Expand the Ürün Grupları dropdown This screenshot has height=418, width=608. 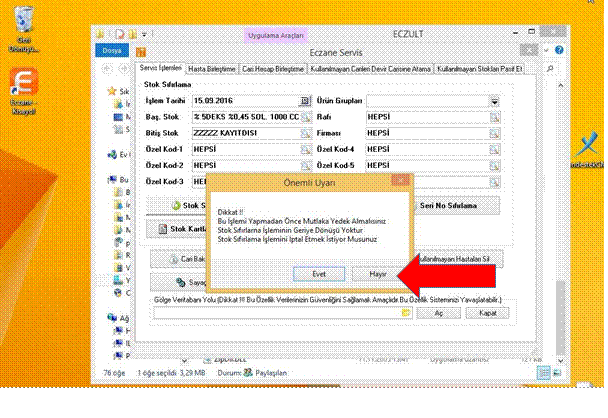pos(494,101)
